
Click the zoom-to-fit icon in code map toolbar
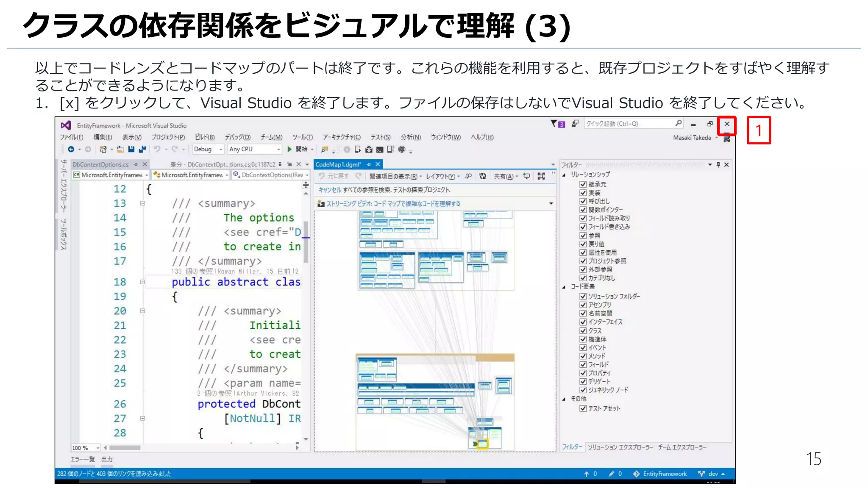(x=541, y=176)
